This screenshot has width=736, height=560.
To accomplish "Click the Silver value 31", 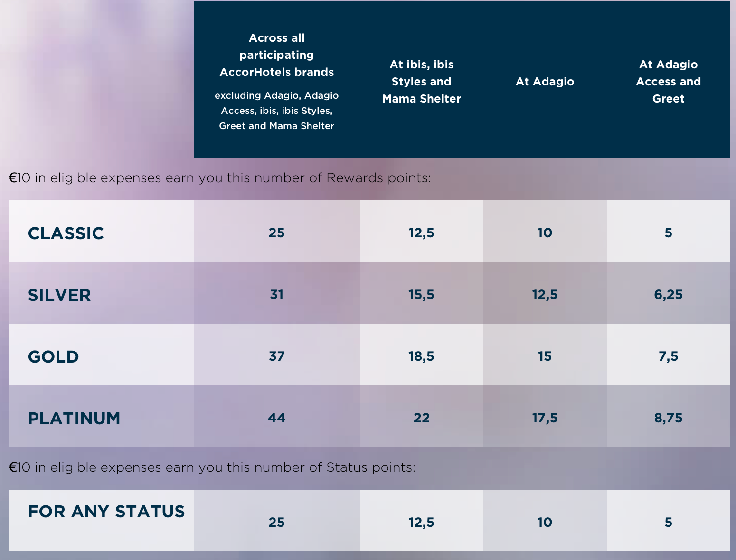I will click(277, 294).
